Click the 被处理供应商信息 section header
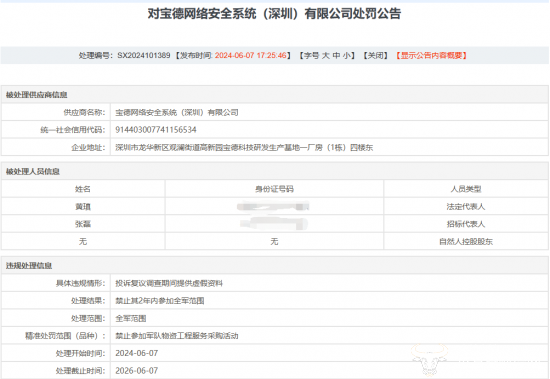This screenshot has height=379, width=550. tap(36, 95)
